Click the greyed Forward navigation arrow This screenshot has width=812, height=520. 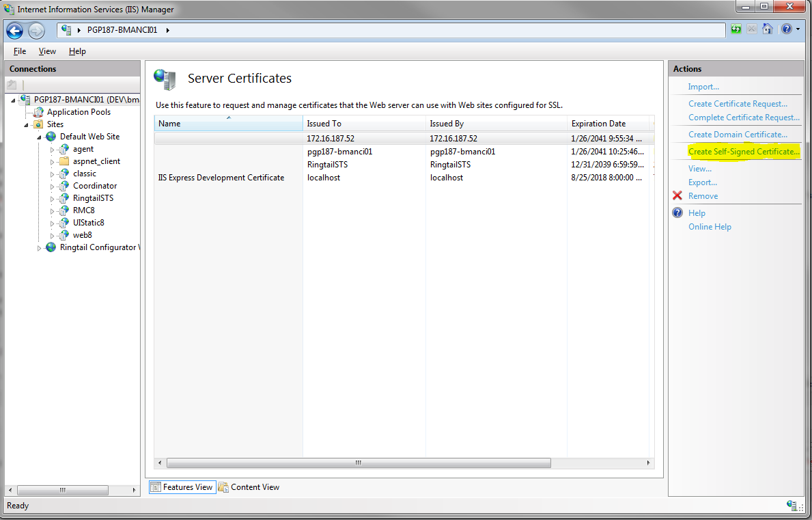click(x=36, y=31)
